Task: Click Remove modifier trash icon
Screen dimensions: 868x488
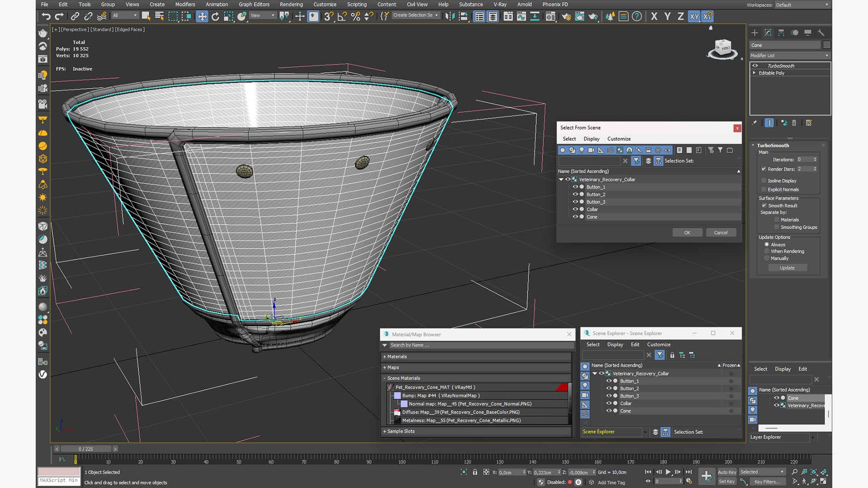Action: coord(794,123)
